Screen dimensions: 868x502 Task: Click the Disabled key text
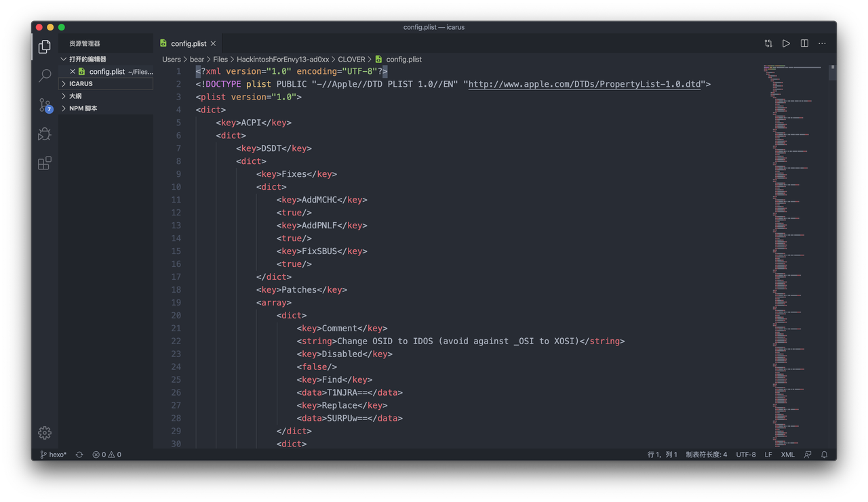pos(342,354)
